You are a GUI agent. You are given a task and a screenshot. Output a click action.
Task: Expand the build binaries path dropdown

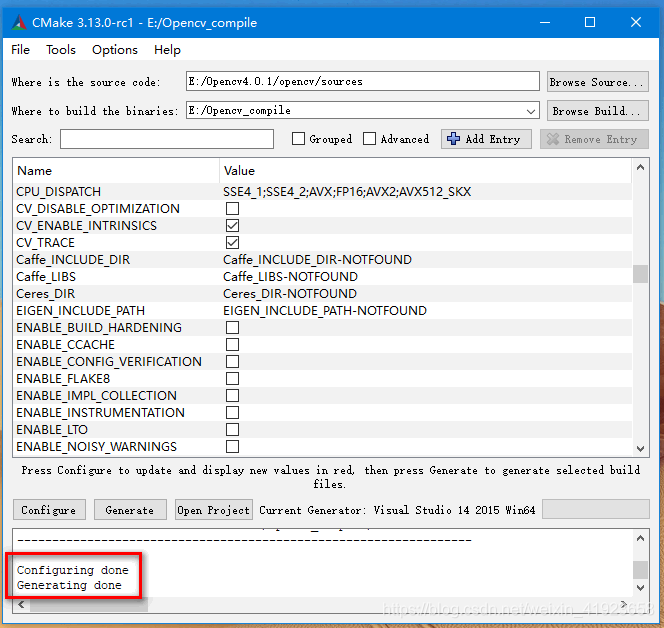(x=531, y=111)
